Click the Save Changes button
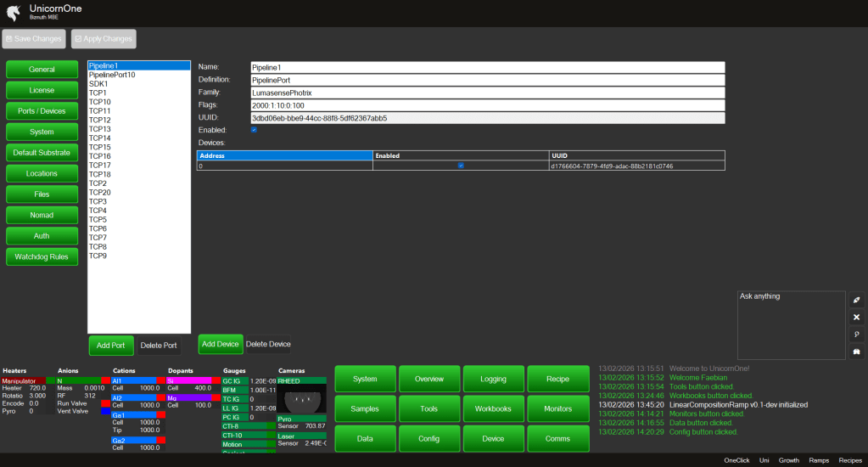868x467 pixels. [34, 39]
